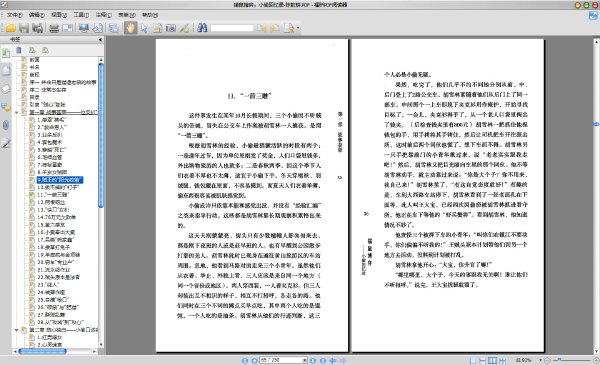Select bookmark entry numbered 17
The height and width of the screenshot is (365, 600).
coord(55,240)
